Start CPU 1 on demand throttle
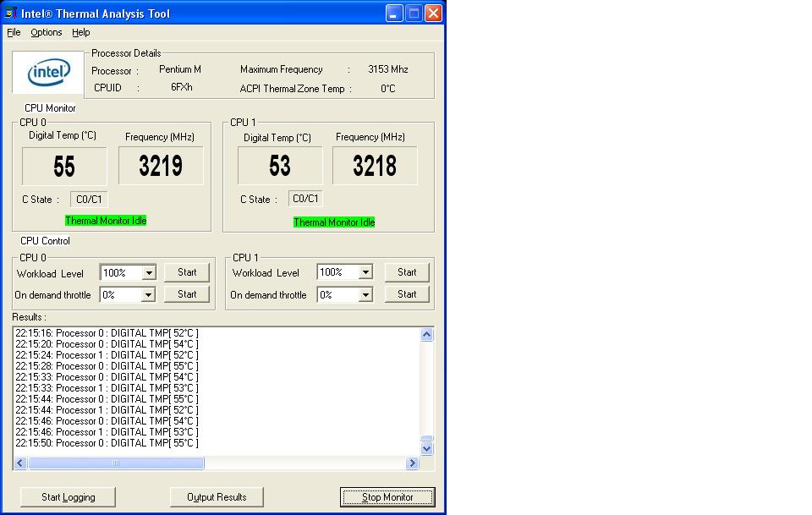Viewport: 812px width, 515px height. (407, 294)
